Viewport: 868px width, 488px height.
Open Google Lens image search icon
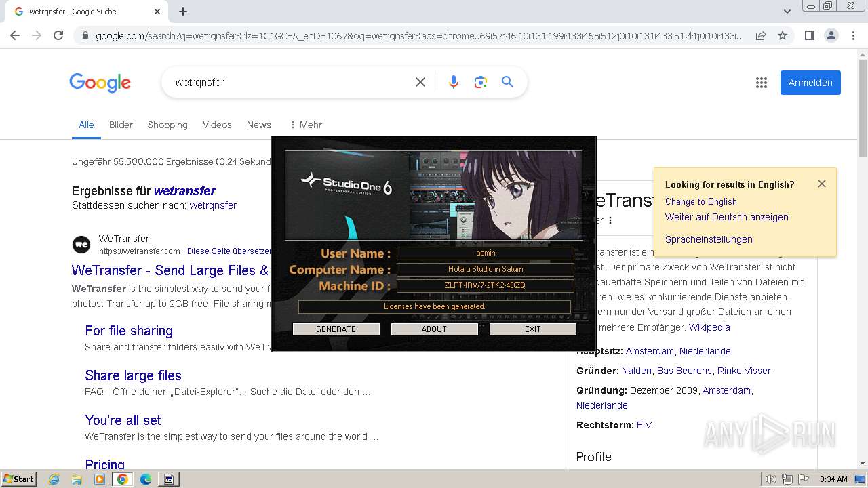point(481,82)
